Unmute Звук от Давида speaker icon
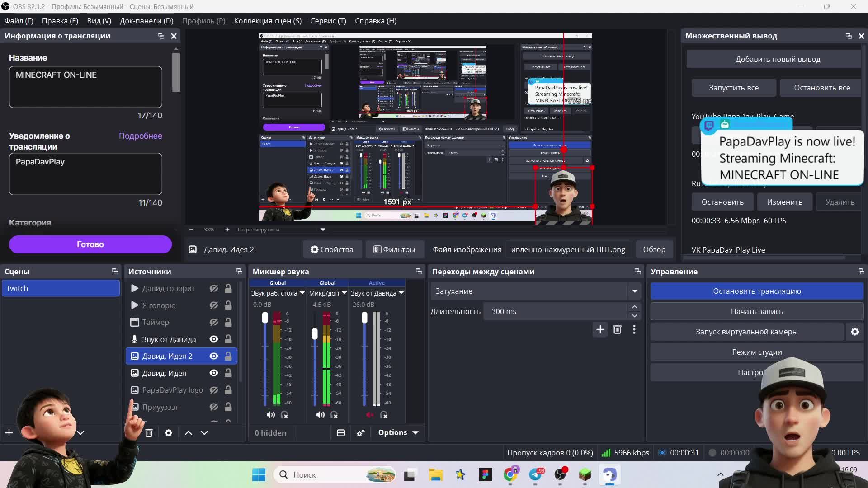The width and height of the screenshot is (868, 488). (370, 415)
